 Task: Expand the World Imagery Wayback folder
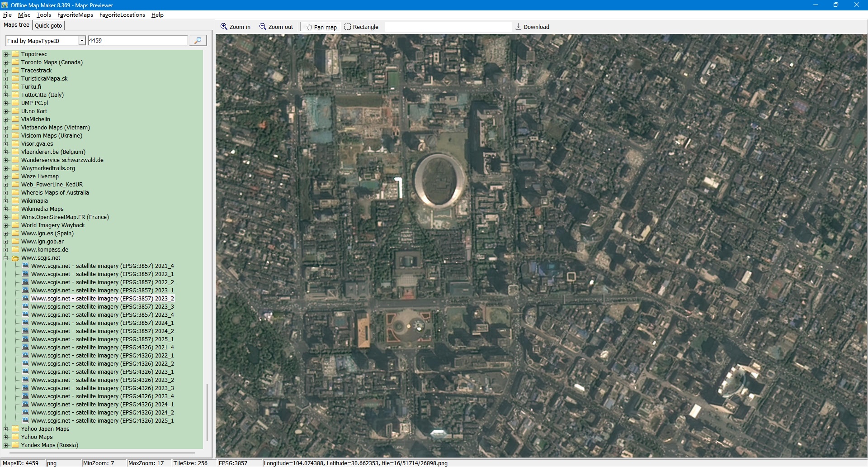point(6,225)
